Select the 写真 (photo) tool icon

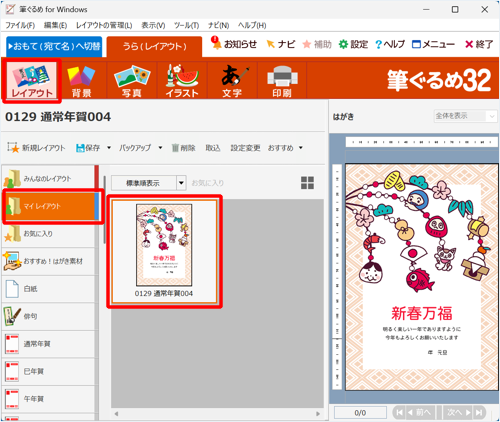coord(132,81)
